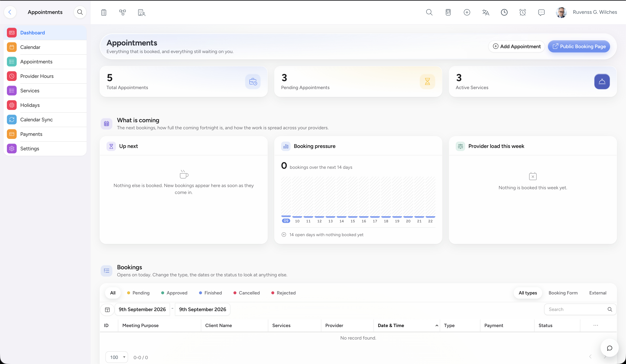Click the table columns layout icon
This screenshot has height=364, width=626.
107,309
